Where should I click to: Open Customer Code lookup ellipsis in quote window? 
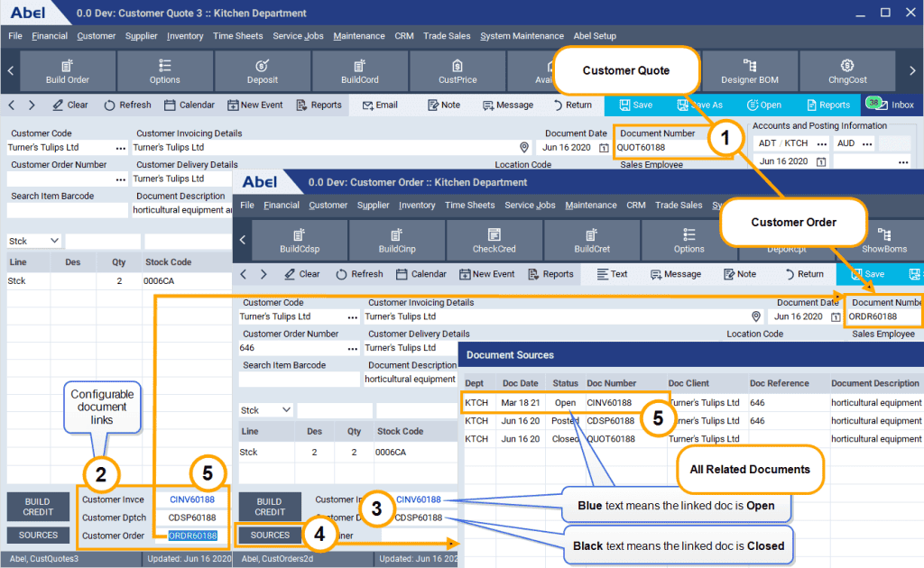(x=120, y=148)
